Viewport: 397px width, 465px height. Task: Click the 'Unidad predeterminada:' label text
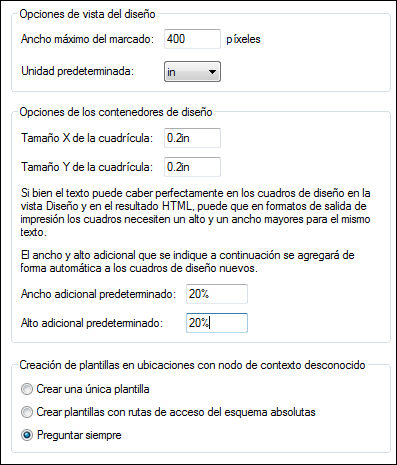[77, 71]
